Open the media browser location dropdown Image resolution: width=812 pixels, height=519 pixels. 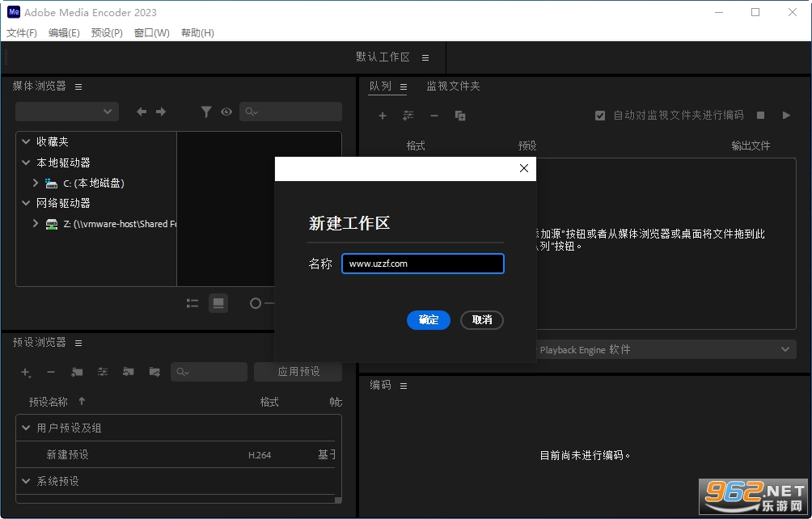tap(67, 112)
